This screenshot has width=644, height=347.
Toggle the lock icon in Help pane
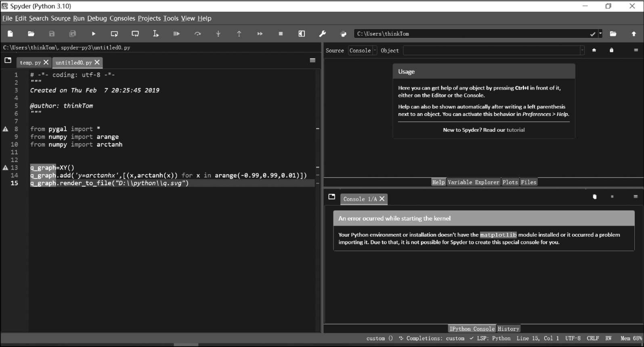tap(611, 50)
